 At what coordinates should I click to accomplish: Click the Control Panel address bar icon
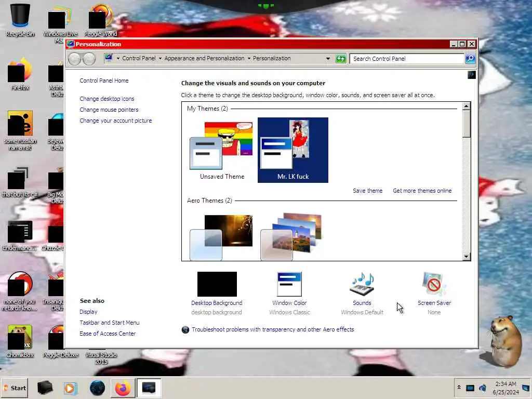point(109,58)
